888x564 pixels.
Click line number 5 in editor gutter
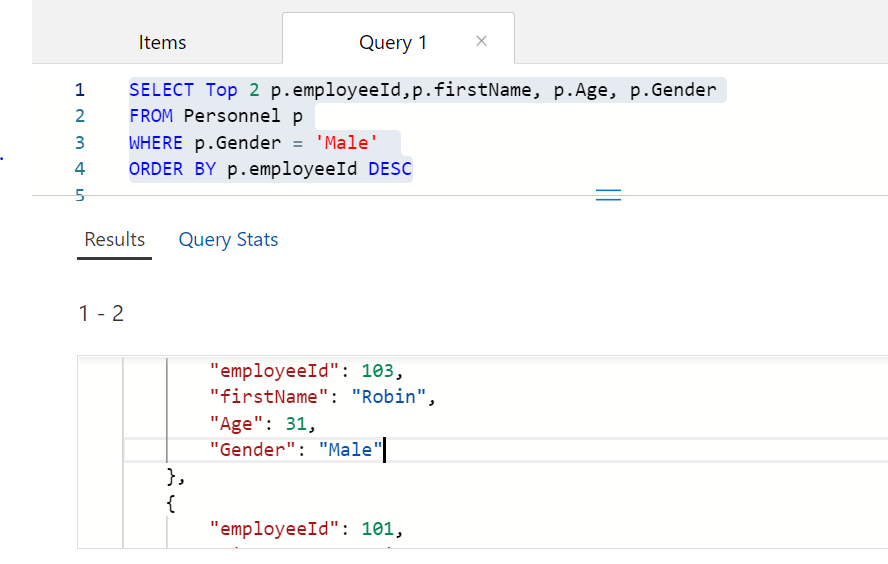click(x=80, y=196)
